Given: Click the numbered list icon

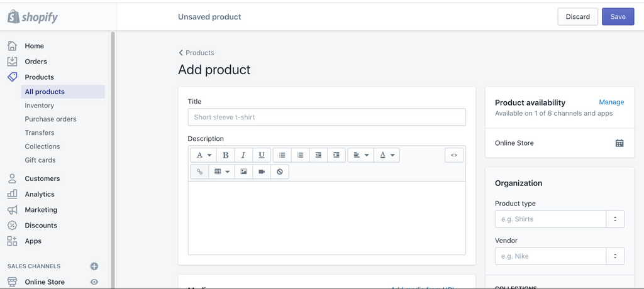Looking at the screenshot, I should 301,155.
